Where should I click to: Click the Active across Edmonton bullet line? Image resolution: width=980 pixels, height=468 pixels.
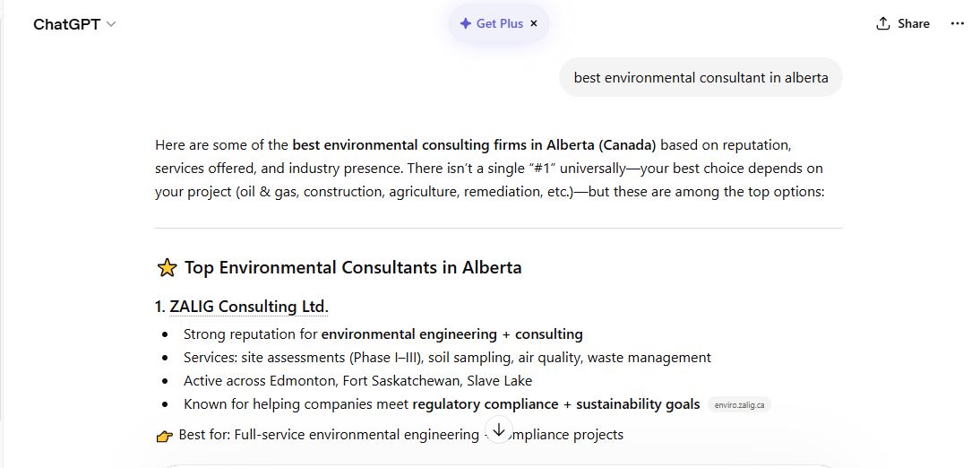(357, 380)
